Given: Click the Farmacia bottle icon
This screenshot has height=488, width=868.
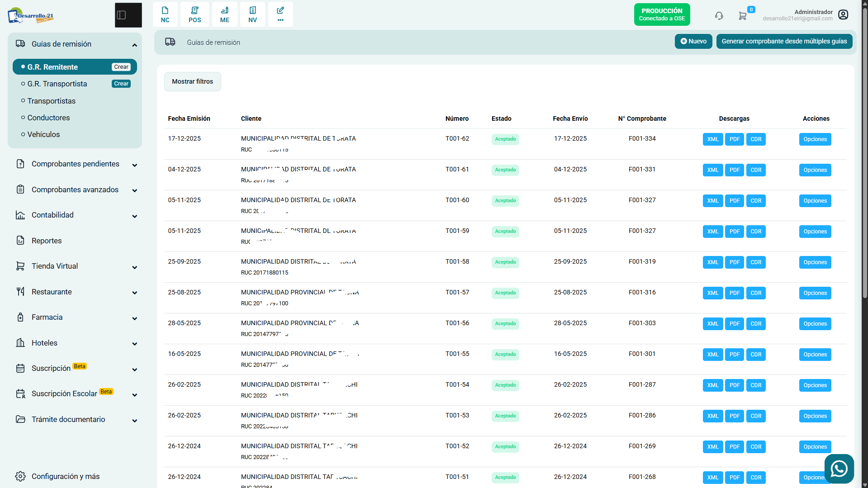Looking at the screenshot, I should coord(20,317).
